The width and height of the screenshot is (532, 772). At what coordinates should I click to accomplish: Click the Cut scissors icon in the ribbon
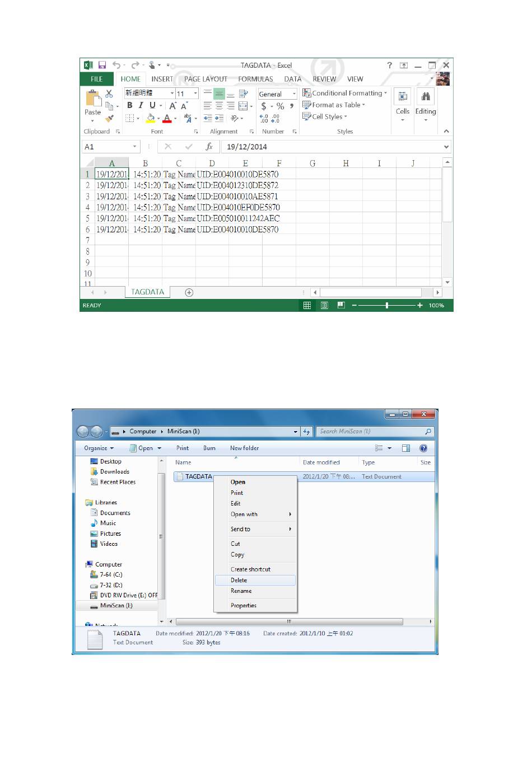tap(109, 93)
